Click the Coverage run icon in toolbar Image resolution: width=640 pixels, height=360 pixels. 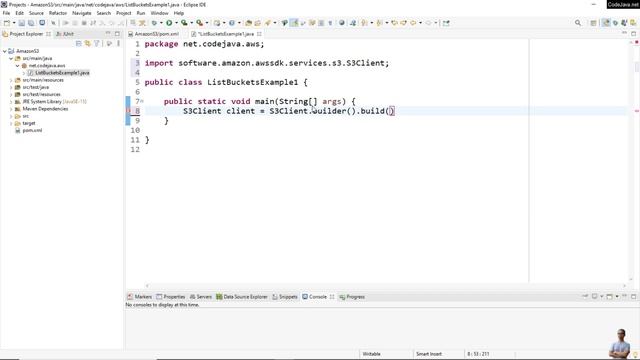tap(184, 23)
